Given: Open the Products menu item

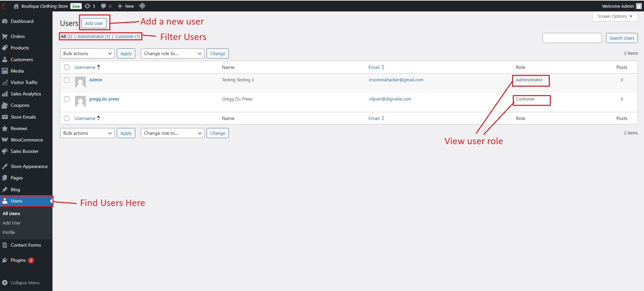Looking at the screenshot, I should [20, 48].
